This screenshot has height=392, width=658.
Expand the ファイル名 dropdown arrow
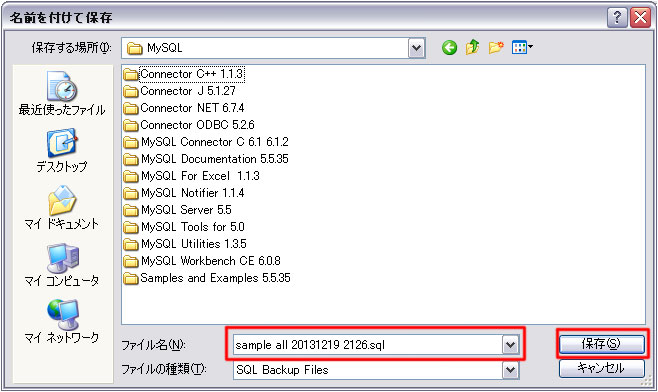(510, 345)
